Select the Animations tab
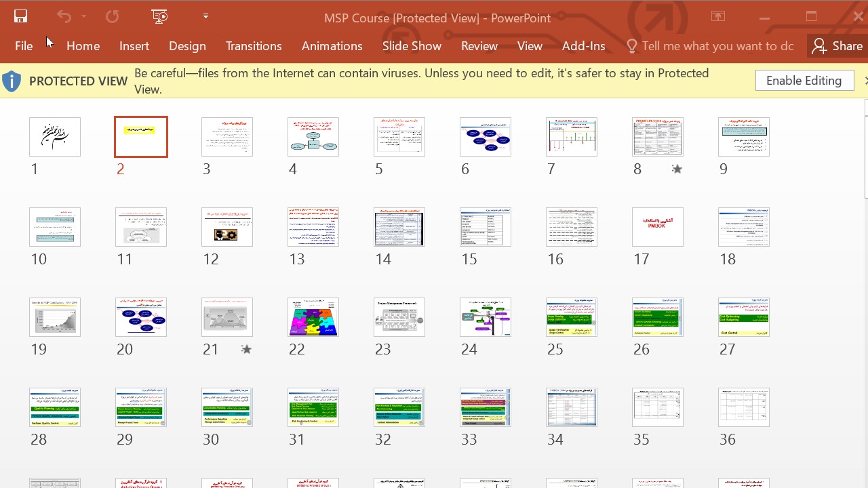Viewport: 868px width, 488px height. pyautogui.click(x=332, y=46)
